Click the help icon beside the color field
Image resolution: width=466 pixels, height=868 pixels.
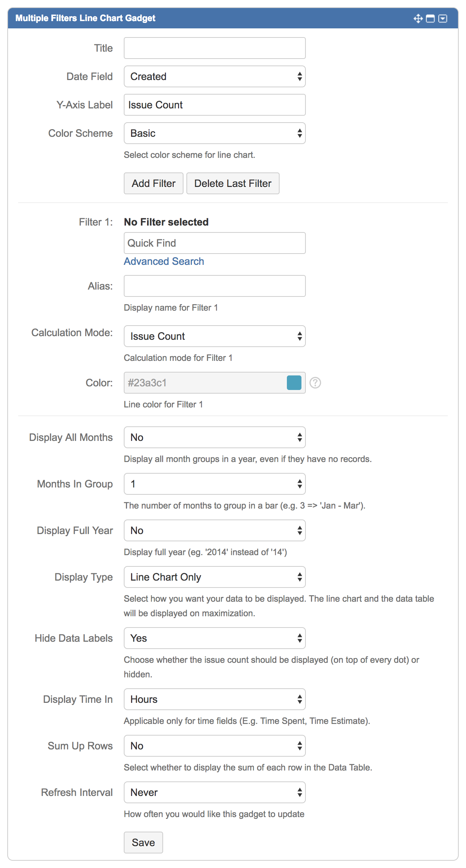tap(315, 383)
